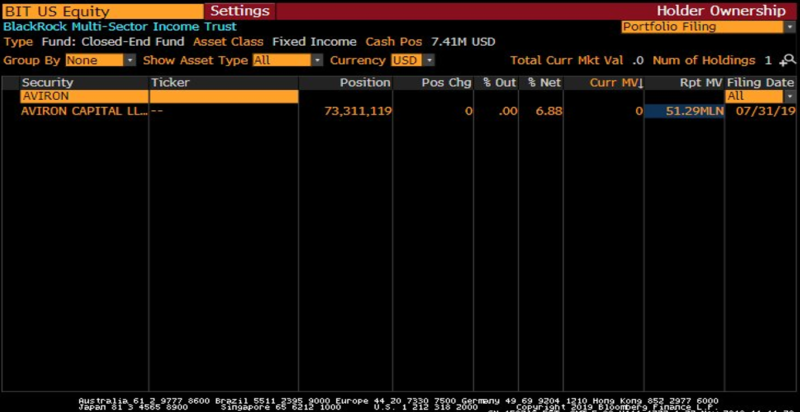Open the Portfolio Filing dropdown
Image resolution: width=800 pixels, height=412 pixels.
[708, 27]
